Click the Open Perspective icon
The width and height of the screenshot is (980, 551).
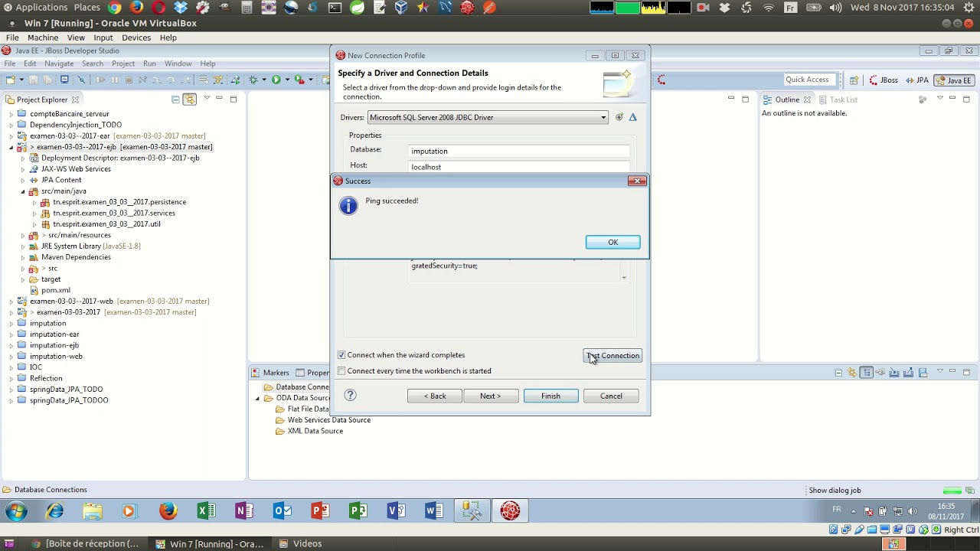854,80
